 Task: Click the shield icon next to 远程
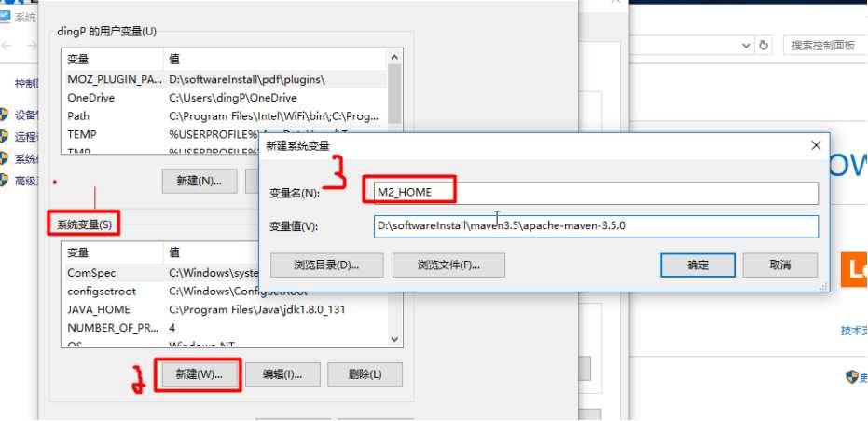(4, 137)
